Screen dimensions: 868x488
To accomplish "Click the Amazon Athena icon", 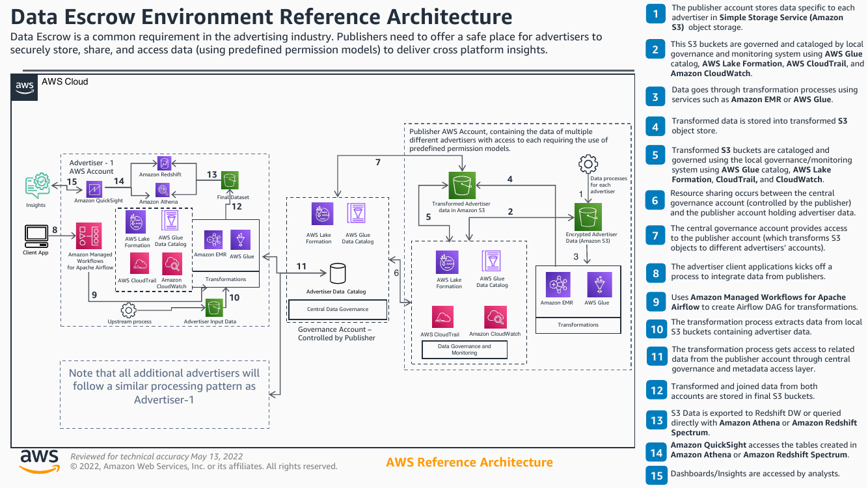I will (x=162, y=190).
